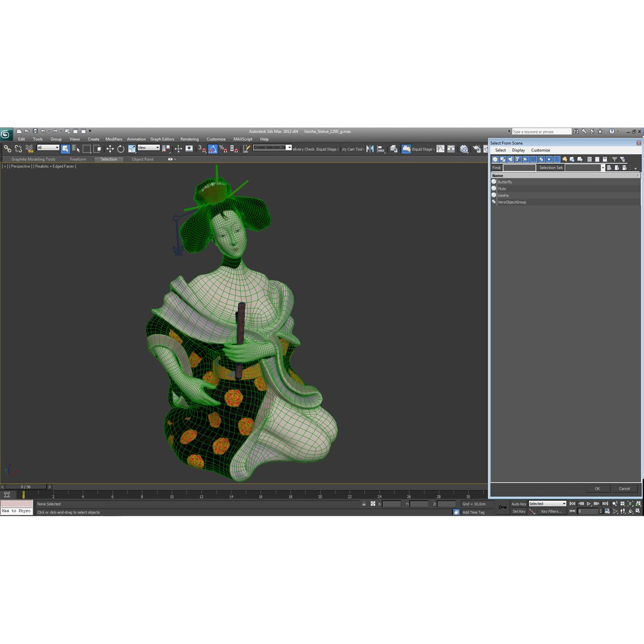644x644 pixels.
Task: Click Cancel in Select From Scene
Action: pyautogui.click(x=624, y=488)
